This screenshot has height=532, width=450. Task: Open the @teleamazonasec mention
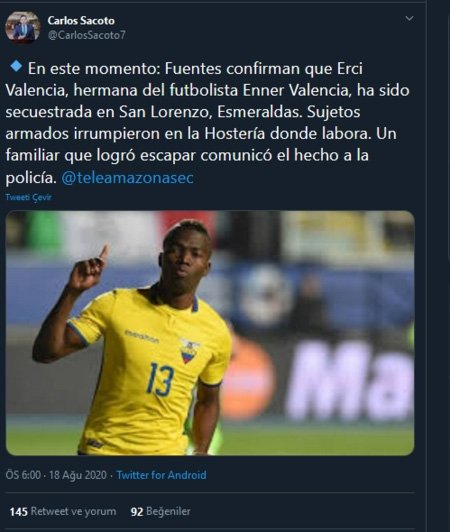coord(128,178)
